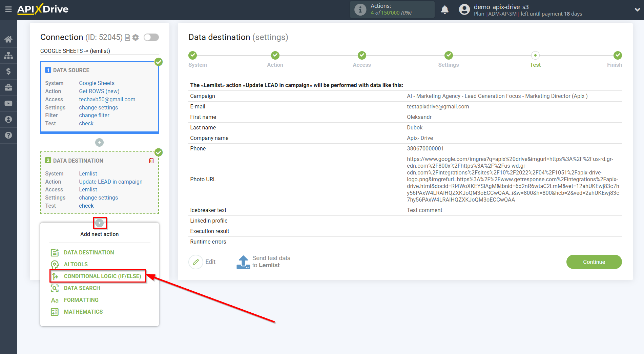Select Mathematics option
The width and height of the screenshot is (644, 354).
pos(83,312)
